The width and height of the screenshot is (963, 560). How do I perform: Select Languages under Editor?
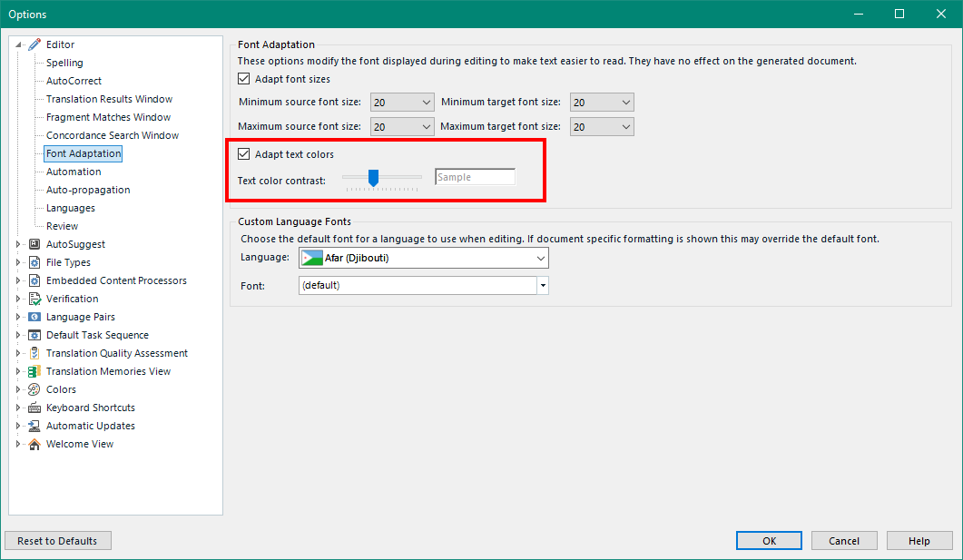(x=71, y=208)
